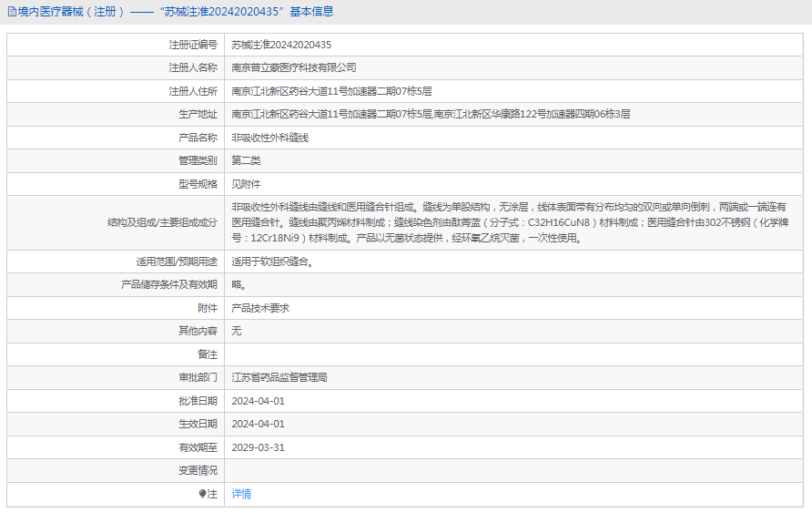
Task: Click the structure description paragraph text
Action: coord(510,223)
